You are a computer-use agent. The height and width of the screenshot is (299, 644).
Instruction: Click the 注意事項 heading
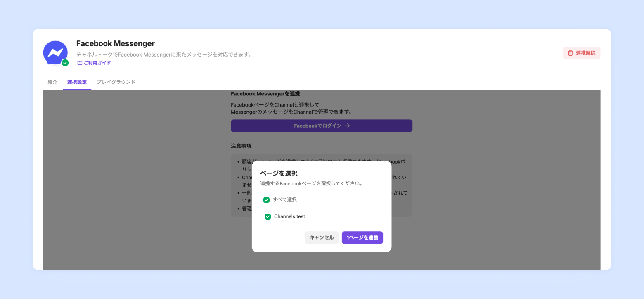point(241,146)
